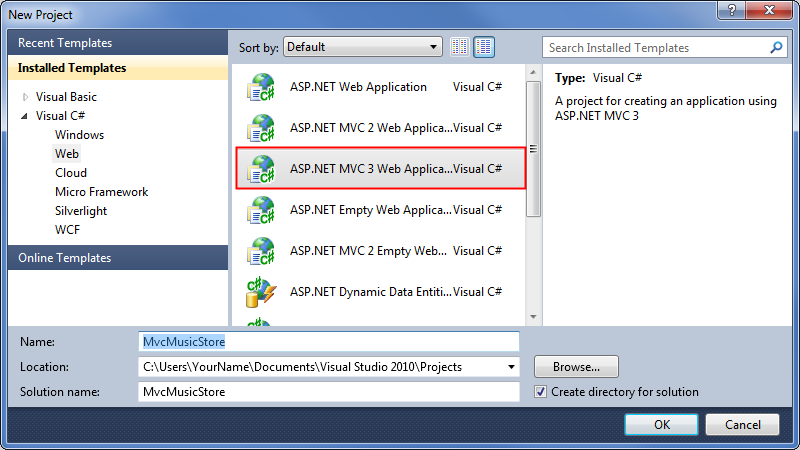Screen dimensions: 800x450
Task: Click the ASP.NET MVC 2 Web Application icon
Action: pyautogui.click(x=261, y=128)
